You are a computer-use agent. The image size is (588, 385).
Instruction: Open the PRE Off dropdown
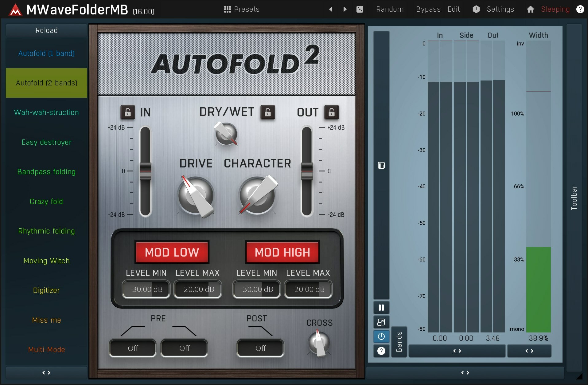pyautogui.click(x=132, y=348)
